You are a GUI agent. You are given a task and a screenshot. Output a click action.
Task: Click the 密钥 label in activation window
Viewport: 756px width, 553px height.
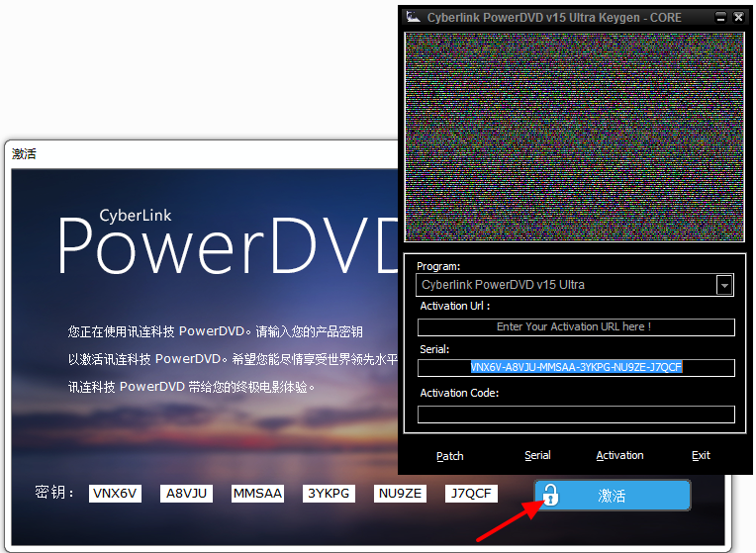54,493
